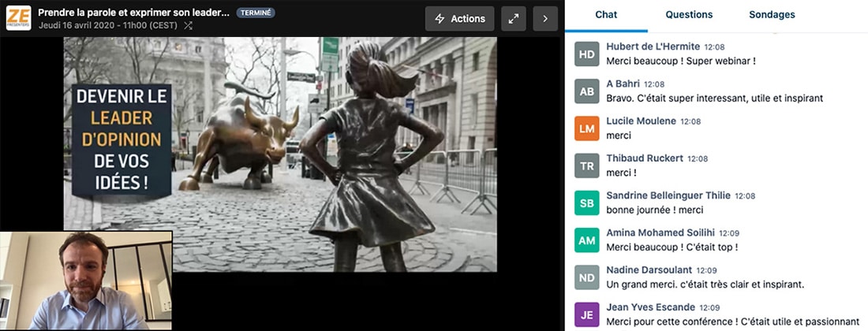Screen dimensions: 868x331
Task: Click the ZE Presenters logo
Action: pyautogui.click(x=18, y=18)
